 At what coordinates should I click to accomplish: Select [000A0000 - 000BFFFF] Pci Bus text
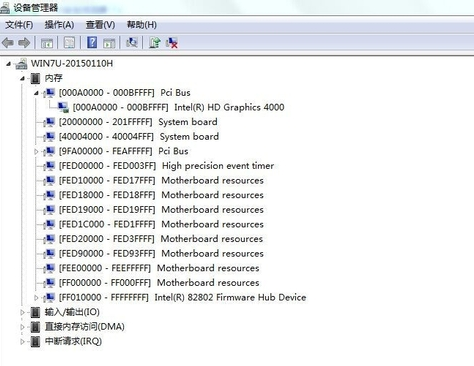point(125,93)
